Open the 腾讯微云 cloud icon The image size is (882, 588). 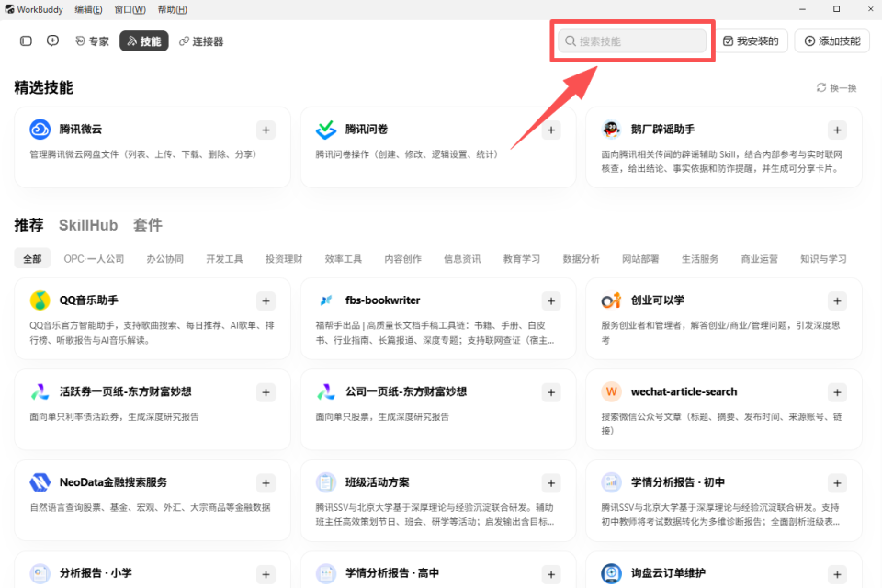(x=40, y=130)
